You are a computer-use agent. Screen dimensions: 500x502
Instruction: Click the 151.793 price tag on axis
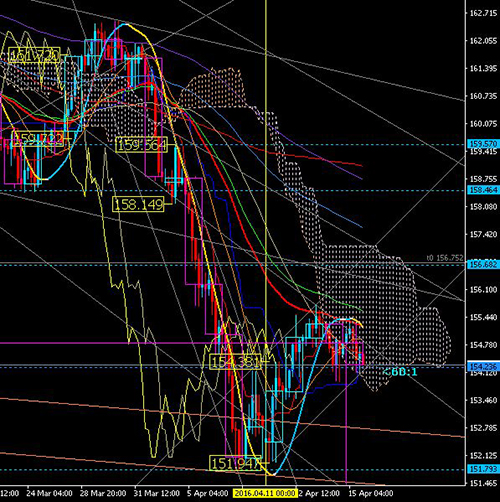[483, 469]
